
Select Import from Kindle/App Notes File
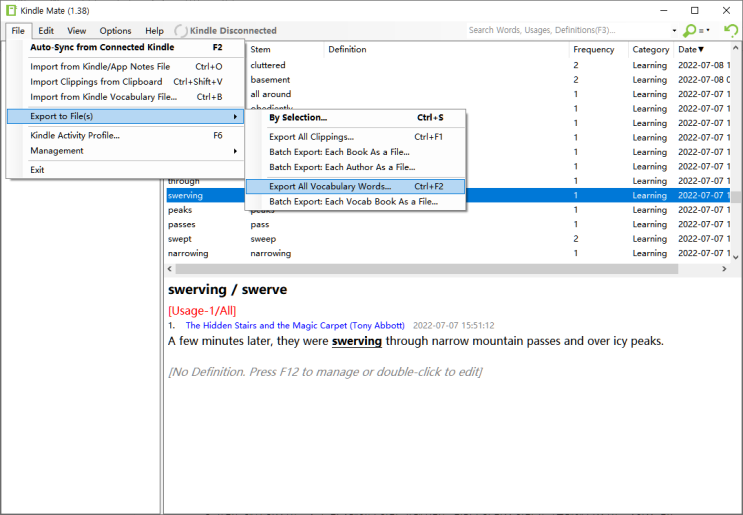pyautogui.click(x=126, y=67)
